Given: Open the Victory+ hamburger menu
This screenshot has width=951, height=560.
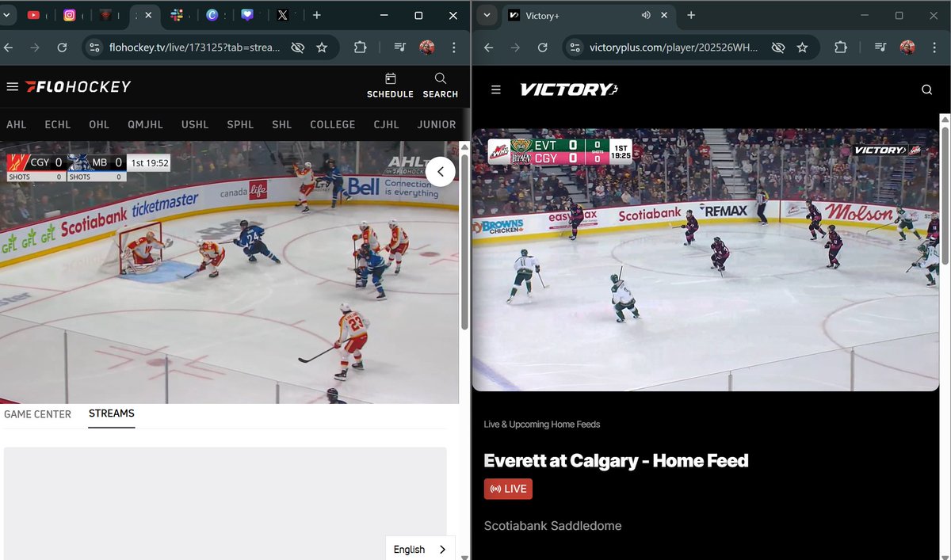Looking at the screenshot, I should [x=496, y=90].
